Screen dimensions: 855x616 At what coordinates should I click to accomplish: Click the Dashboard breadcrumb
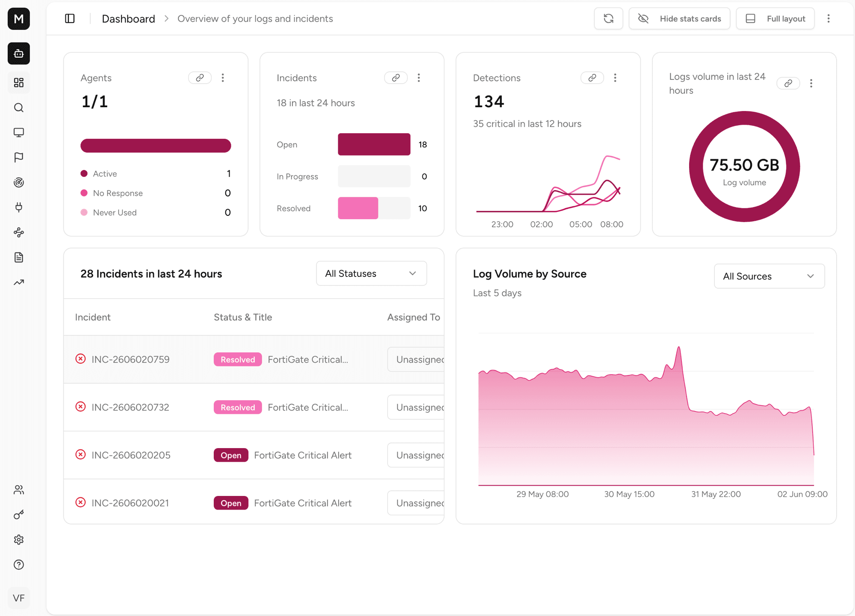[128, 19]
